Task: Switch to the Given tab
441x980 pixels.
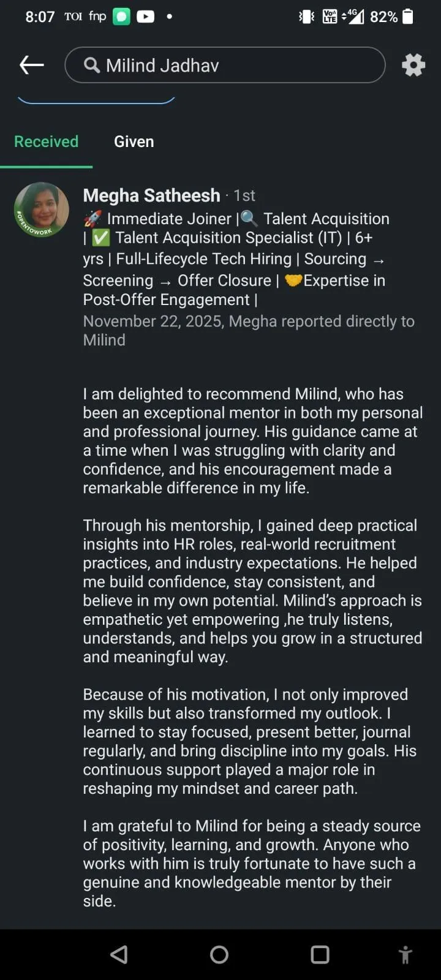Action: pyautogui.click(x=134, y=142)
